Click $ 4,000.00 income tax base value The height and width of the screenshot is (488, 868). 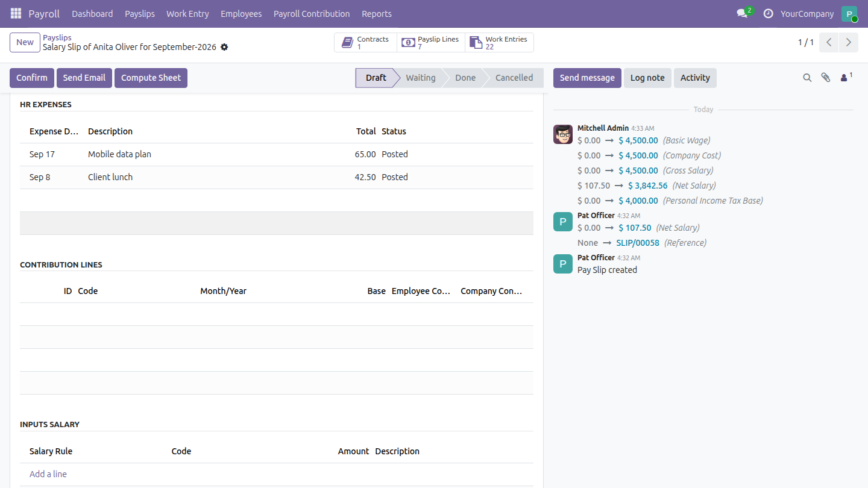pos(638,201)
